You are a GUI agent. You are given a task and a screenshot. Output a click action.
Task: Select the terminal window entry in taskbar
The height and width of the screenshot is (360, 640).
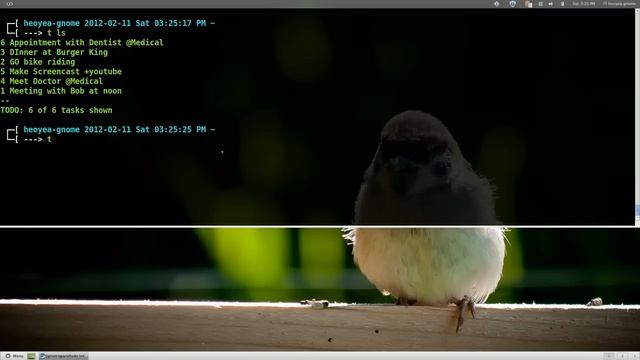click(x=63, y=356)
